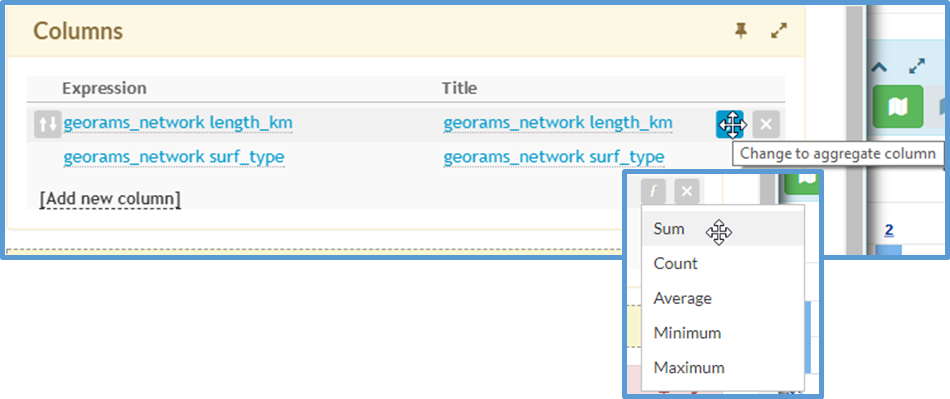Collapse the right panel with the chevron

[x=879, y=67]
